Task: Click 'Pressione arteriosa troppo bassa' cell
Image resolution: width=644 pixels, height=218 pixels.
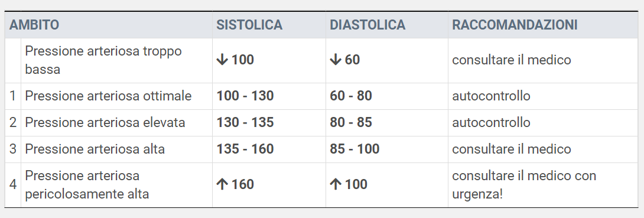Action: (x=116, y=60)
